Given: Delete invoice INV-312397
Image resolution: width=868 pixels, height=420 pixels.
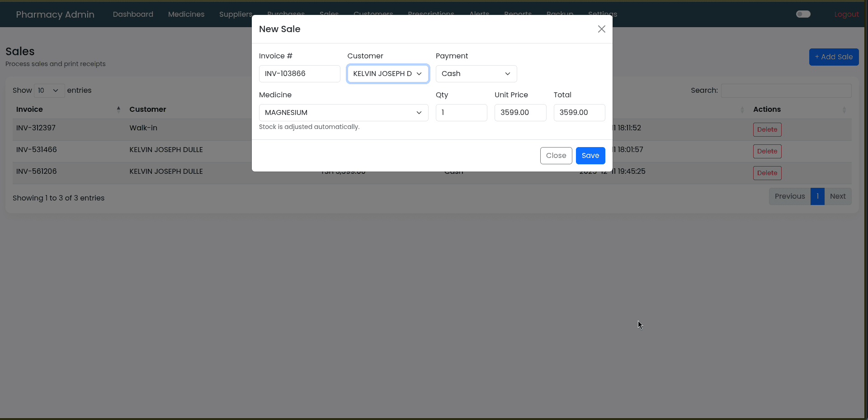Looking at the screenshot, I should tap(767, 130).
